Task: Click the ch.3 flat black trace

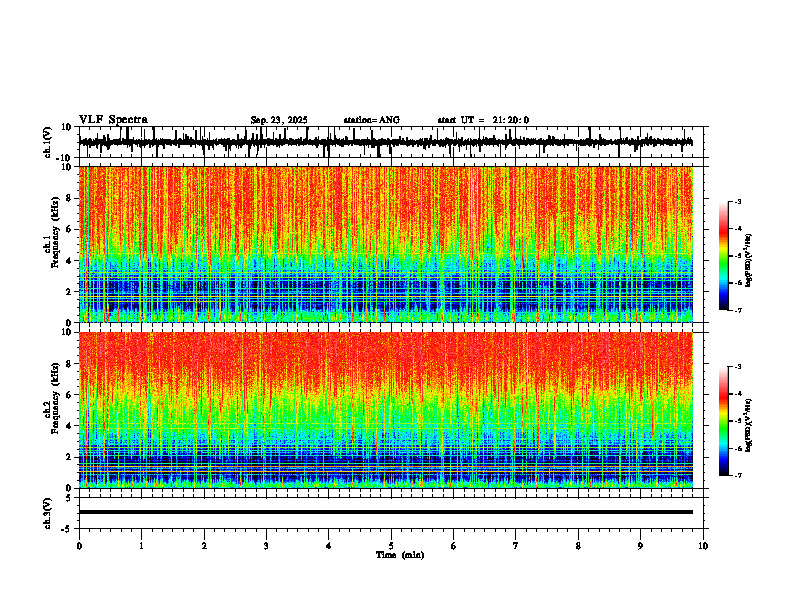Action: [x=385, y=512]
